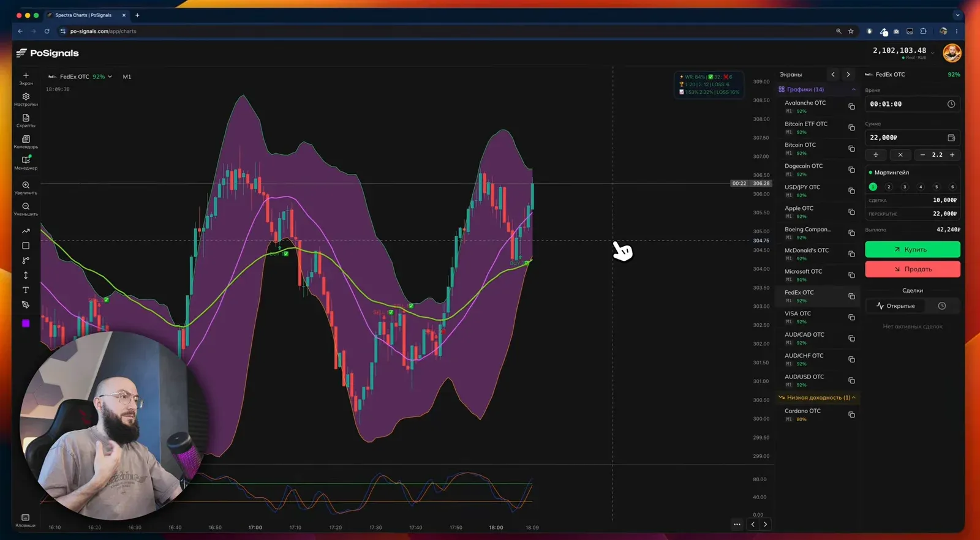This screenshot has height=540, width=980.
Task: Select Martingale step 6
Action: tap(952, 187)
